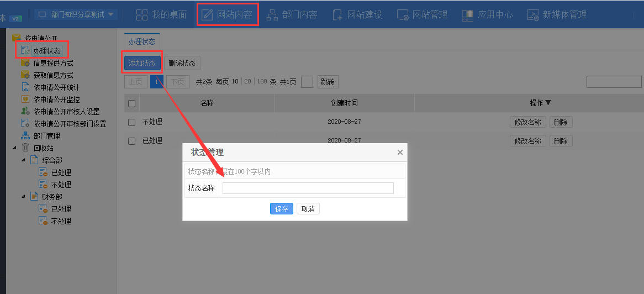Screen dimensions: 644x294
Task: Close the 状态管理 dialog
Action: [400, 153]
